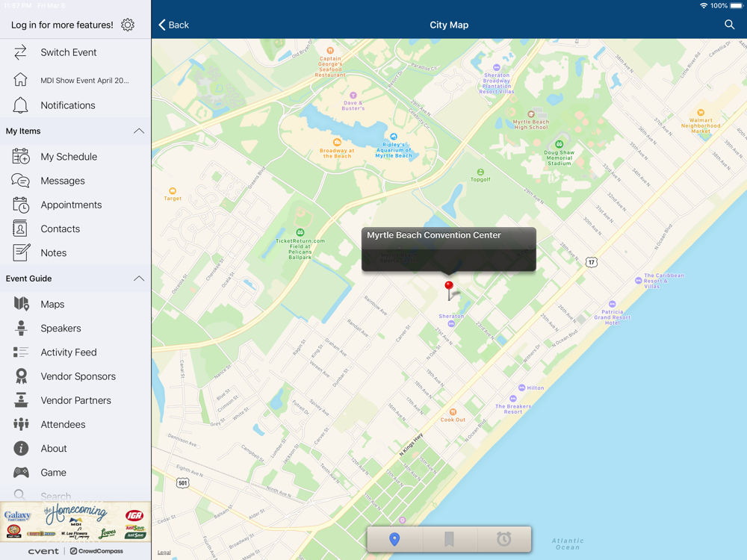Open Messages menu label
This screenshot has width=747, height=560.
coord(63,181)
